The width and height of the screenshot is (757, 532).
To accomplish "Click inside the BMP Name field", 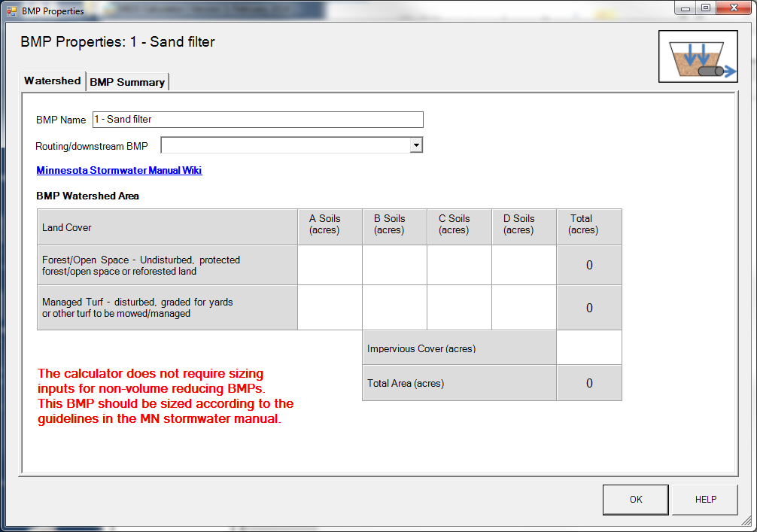I will (256, 119).
